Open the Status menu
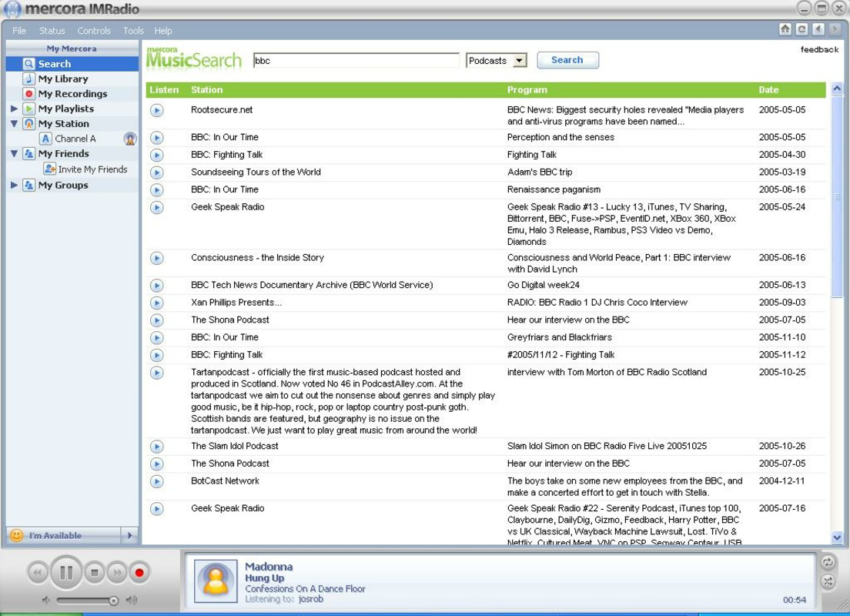 click(x=52, y=31)
